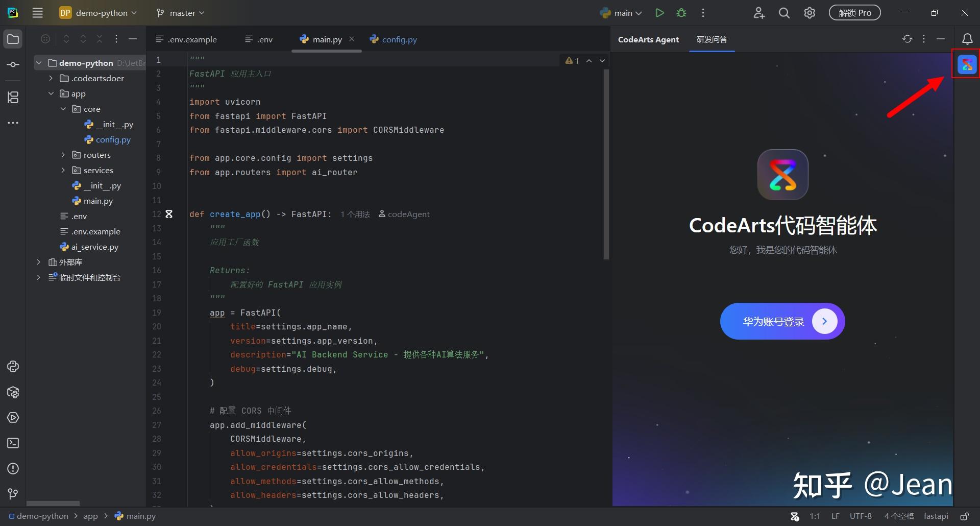Viewport: 980px width, 526px height.
Task: Switch to config.py editor tab
Action: [394, 39]
